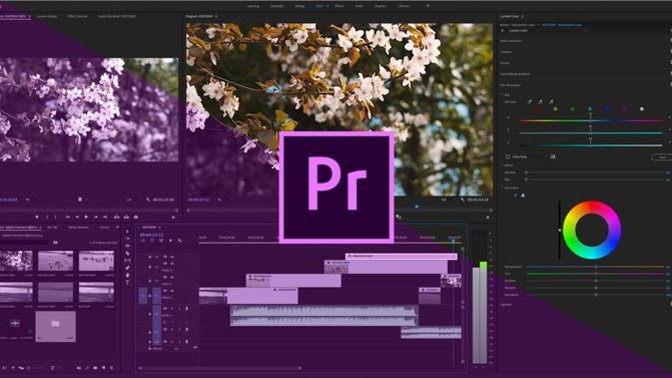672x378 pixels.
Task: Click the Saturation range slider handle
Action: click(590, 129)
